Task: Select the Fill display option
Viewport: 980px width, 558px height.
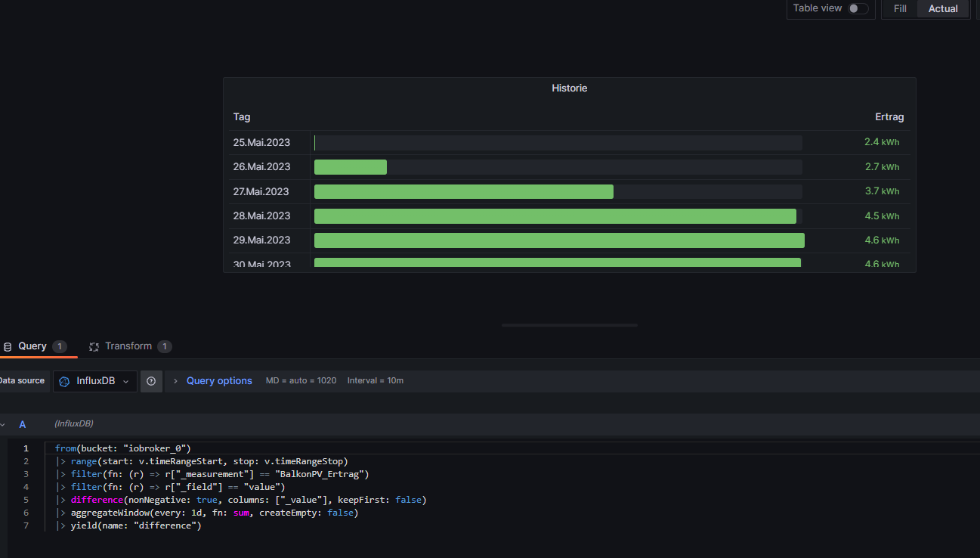Action: (x=900, y=8)
